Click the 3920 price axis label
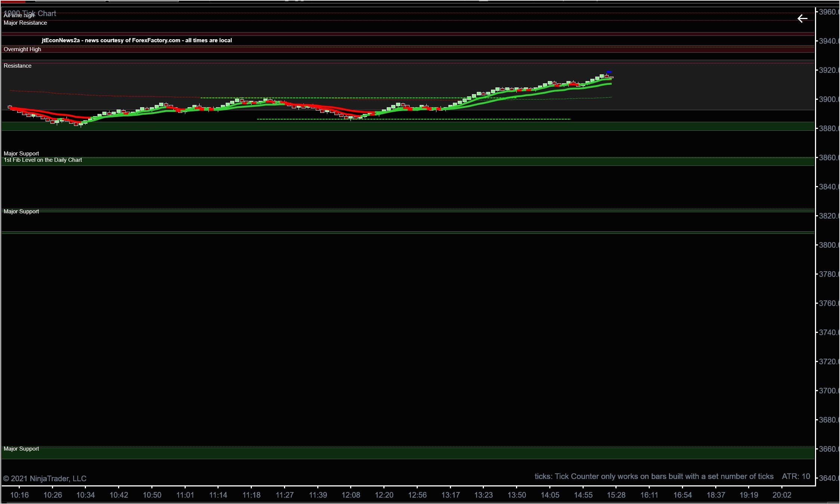This screenshot has height=504, width=840. tap(828, 70)
